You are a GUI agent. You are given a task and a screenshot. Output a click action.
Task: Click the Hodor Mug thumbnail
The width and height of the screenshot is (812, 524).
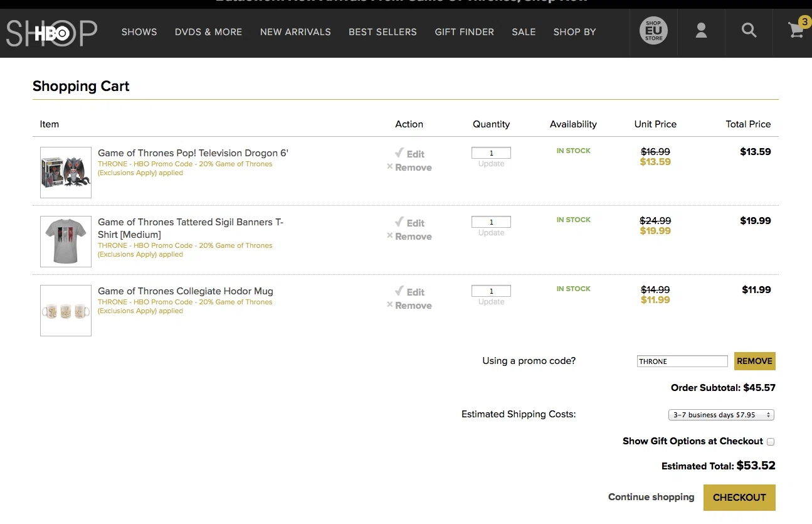66,311
